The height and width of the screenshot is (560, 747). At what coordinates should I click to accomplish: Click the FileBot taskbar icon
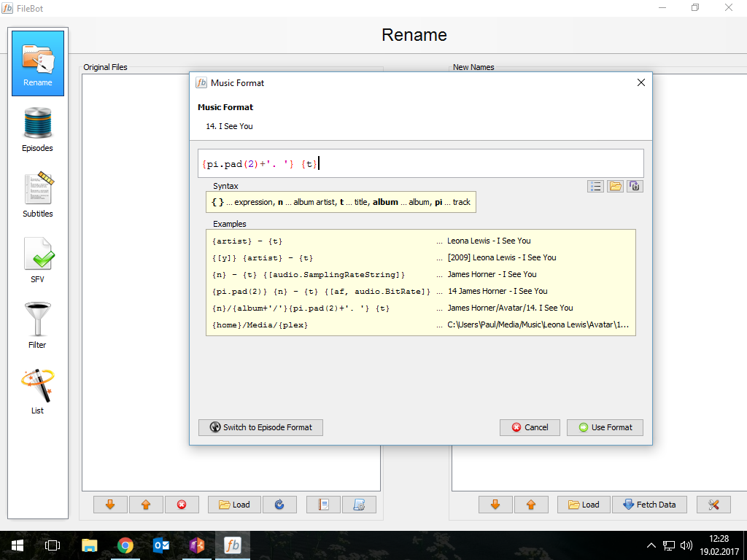click(233, 545)
